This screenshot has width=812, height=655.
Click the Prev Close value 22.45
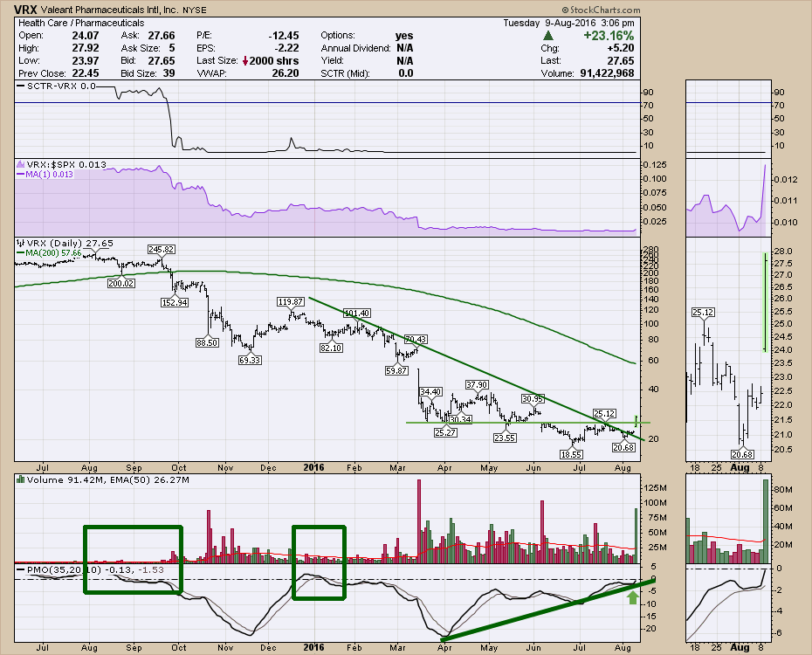pos(86,73)
